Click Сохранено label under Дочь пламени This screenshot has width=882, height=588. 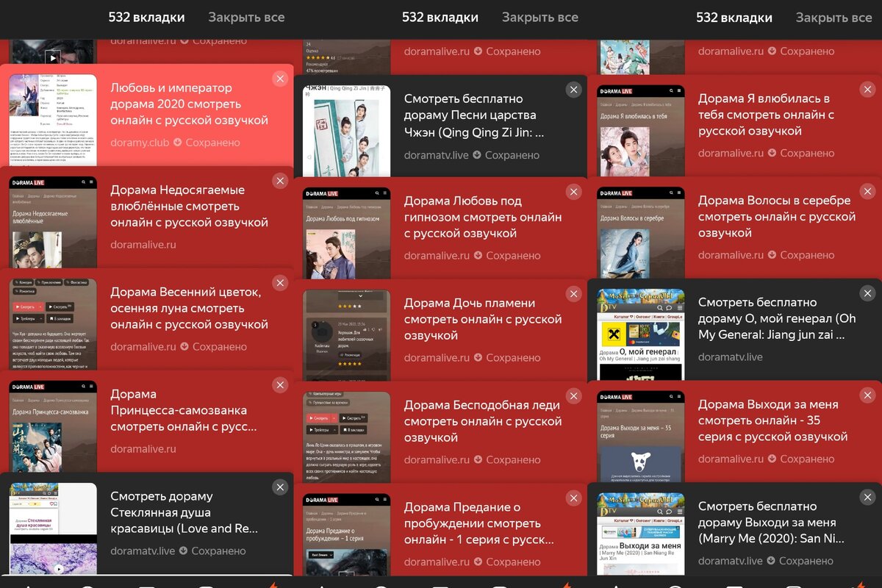[x=513, y=358]
